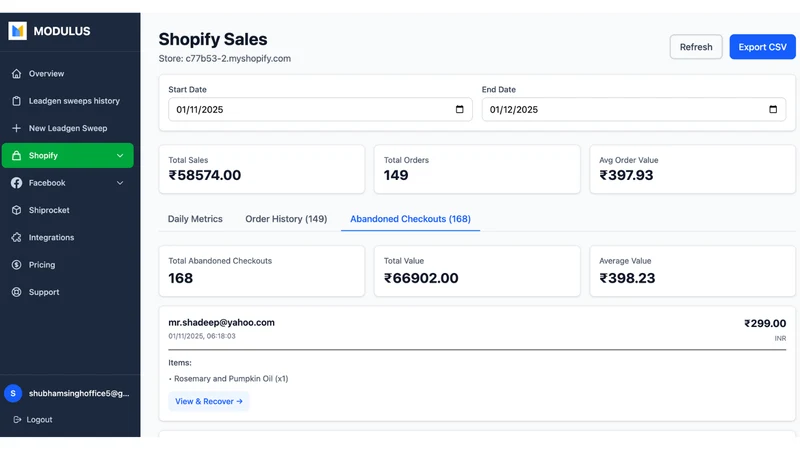Viewport: 800px width, 450px height.
Task: Click the email mr.shadeep@yahoo.com
Action: point(221,322)
